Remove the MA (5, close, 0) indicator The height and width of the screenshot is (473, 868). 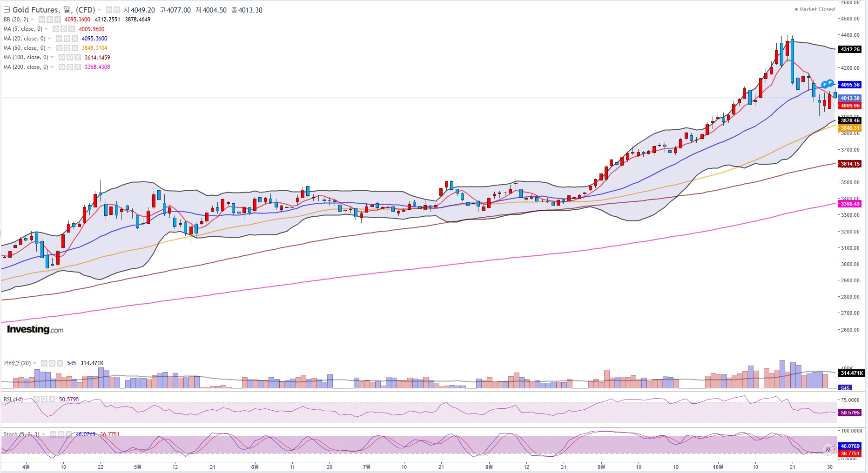tap(72, 29)
